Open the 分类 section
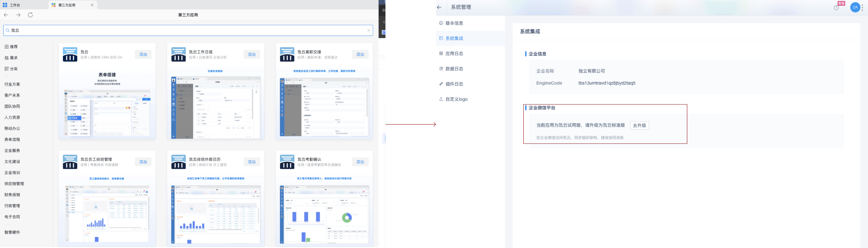868x248 pixels. [x=11, y=69]
